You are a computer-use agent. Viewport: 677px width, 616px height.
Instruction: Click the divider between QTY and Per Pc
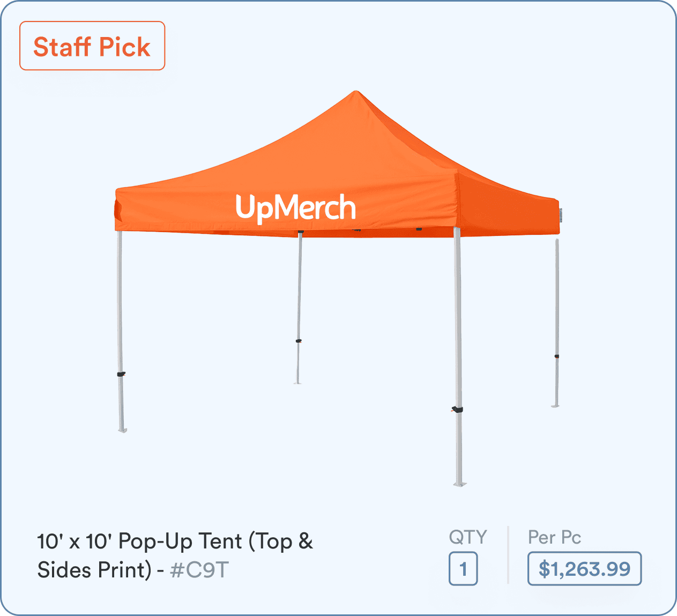click(508, 555)
